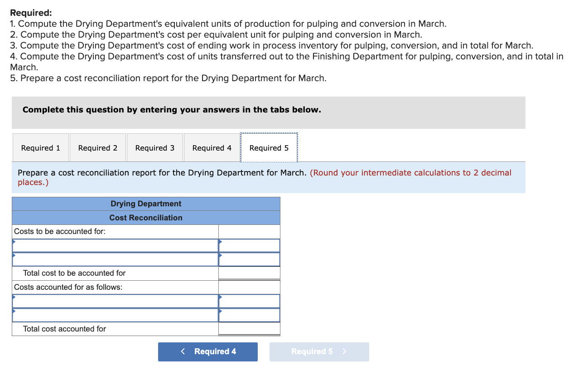Click the 'Drying Department' table header
Screen dimensions: 588x390
pyautogui.click(x=146, y=204)
